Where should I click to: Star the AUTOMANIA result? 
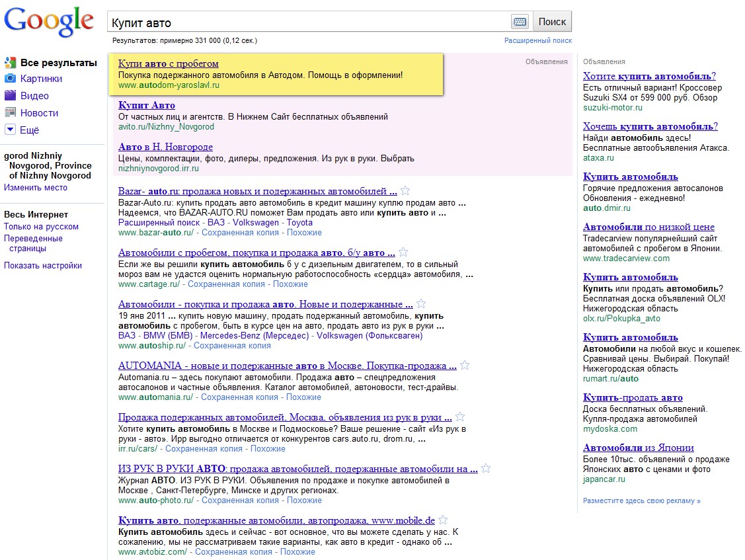point(465,365)
